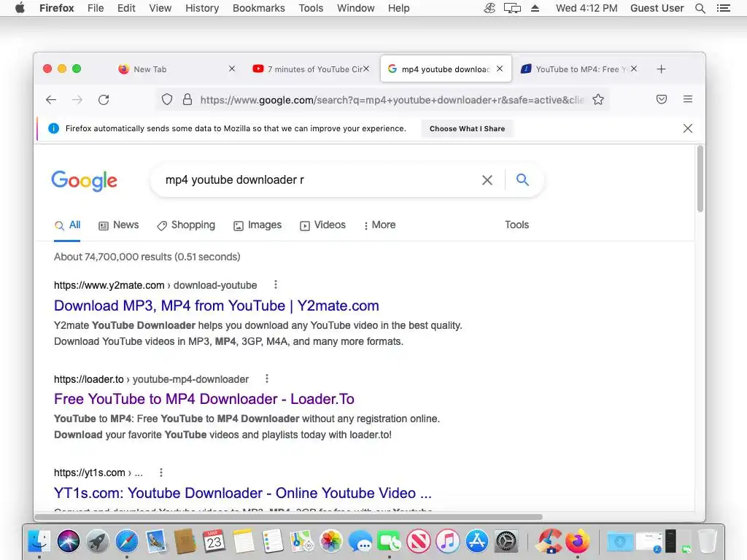Open System Preferences in the dock
This screenshot has width=747, height=560.
(x=506, y=542)
